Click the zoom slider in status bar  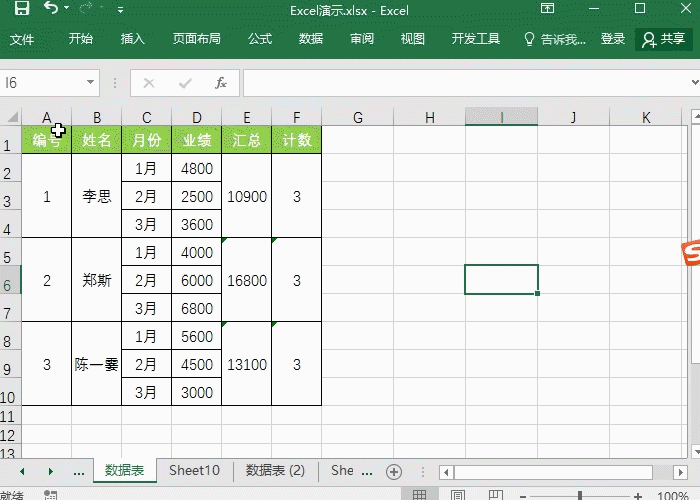(x=580, y=495)
